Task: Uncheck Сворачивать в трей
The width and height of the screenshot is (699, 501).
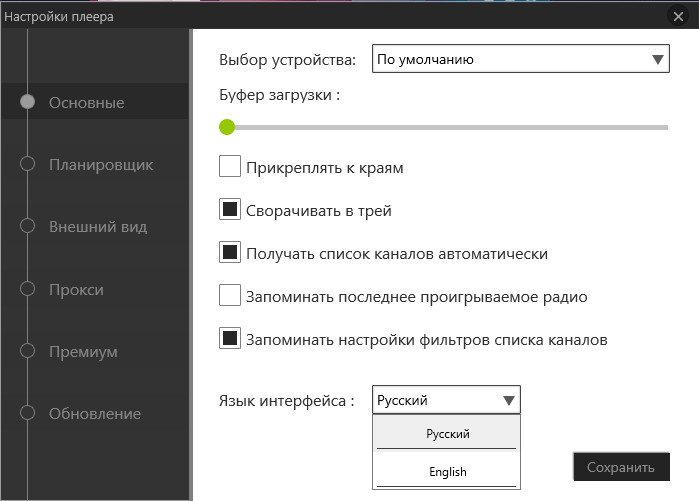Action: pos(230,209)
